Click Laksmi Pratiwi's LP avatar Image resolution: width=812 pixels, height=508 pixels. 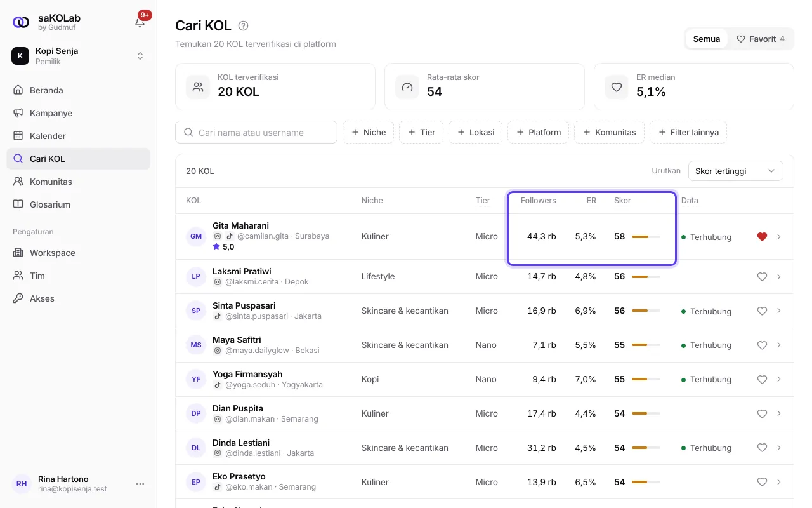click(x=196, y=276)
